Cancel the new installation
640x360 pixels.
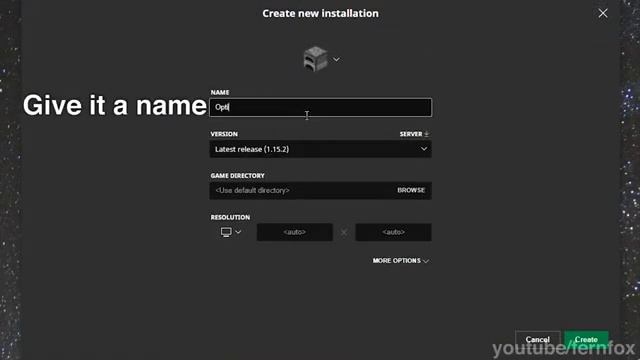click(537, 339)
